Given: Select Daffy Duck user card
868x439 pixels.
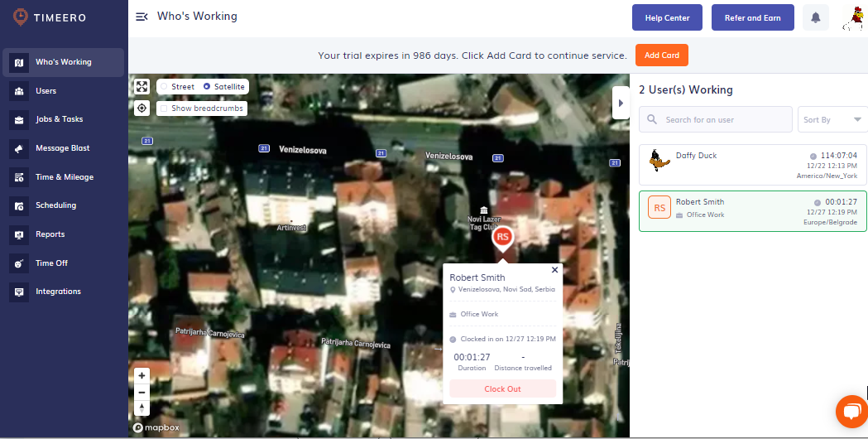Looking at the screenshot, I should [753, 165].
